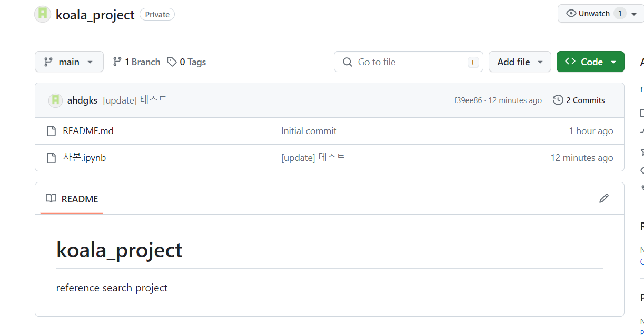This screenshot has height=335, width=644.
Task: Toggle Unwatch for this repository
Action: point(589,14)
